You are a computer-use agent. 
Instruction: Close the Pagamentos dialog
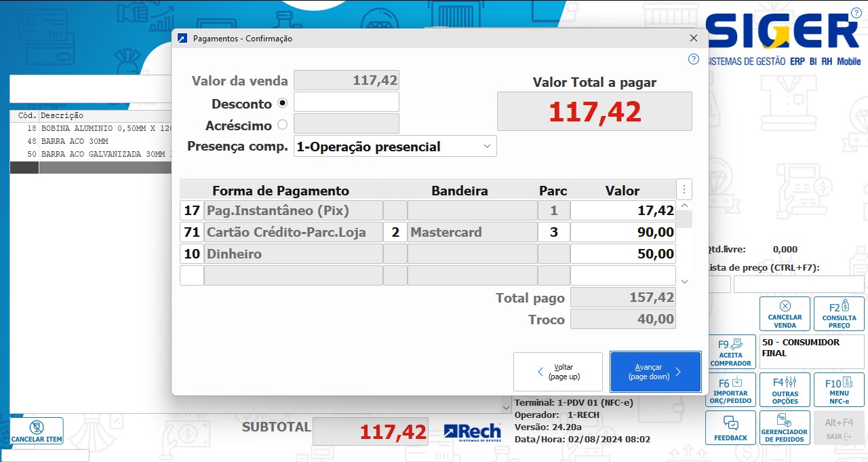pos(693,39)
